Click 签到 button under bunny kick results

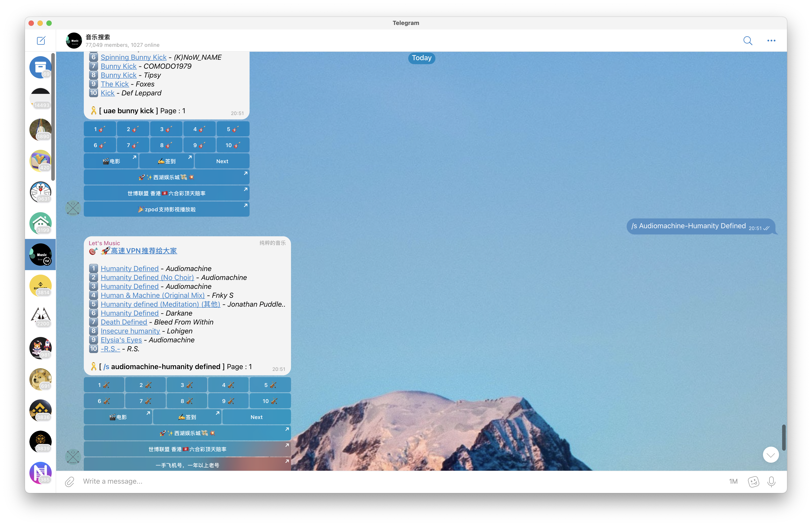click(166, 161)
